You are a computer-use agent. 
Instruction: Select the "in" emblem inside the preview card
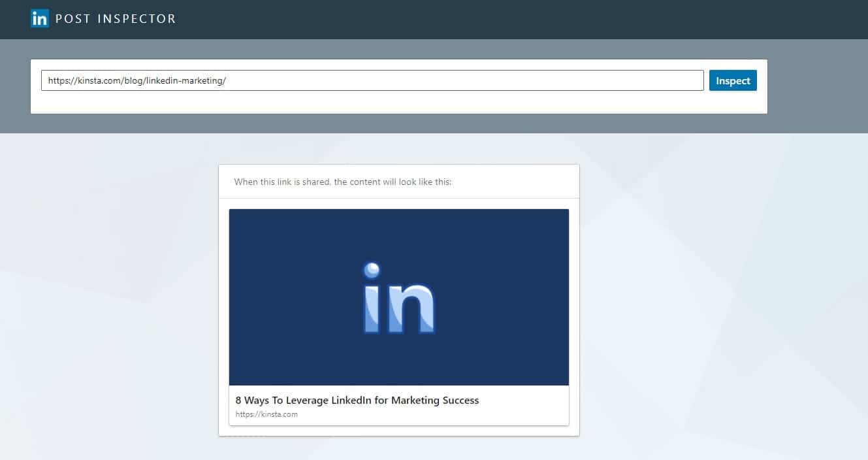click(398, 297)
